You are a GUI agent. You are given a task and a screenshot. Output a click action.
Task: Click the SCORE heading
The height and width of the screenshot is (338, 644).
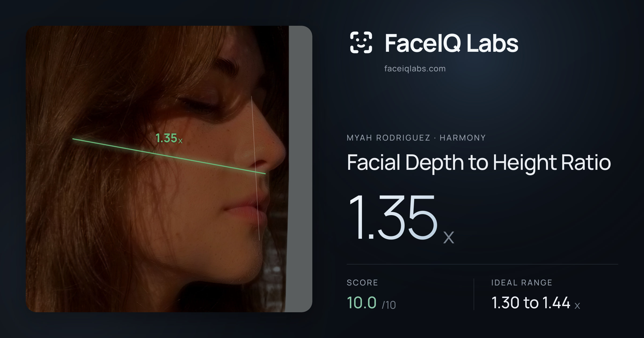362,282
